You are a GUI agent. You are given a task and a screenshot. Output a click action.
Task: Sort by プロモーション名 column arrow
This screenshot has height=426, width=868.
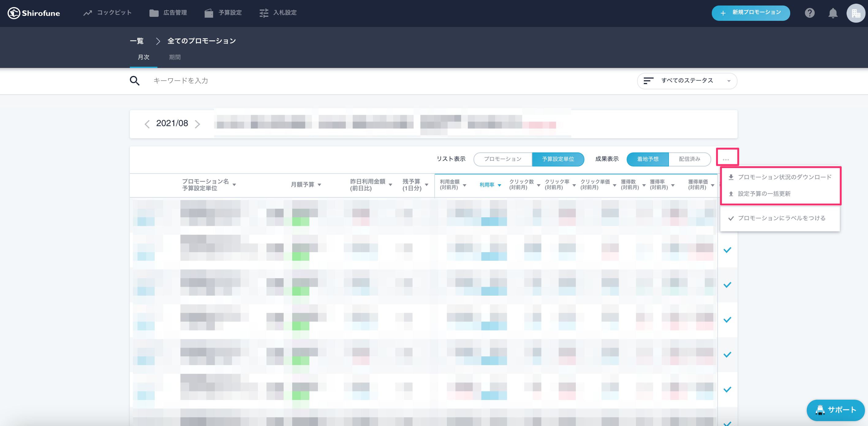[234, 185]
